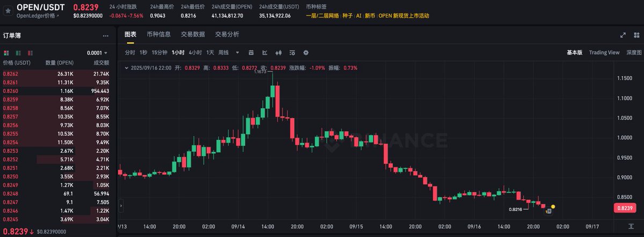The image size is (644, 237).
Task: Click the 成交额 column header
Action: click(x=101, y=63)
